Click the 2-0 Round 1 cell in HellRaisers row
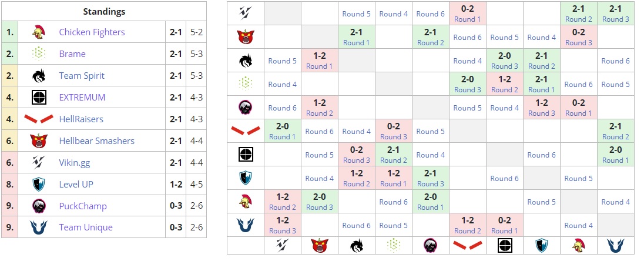The height and width of the screenshot is (261, 644). coord(283,131)
